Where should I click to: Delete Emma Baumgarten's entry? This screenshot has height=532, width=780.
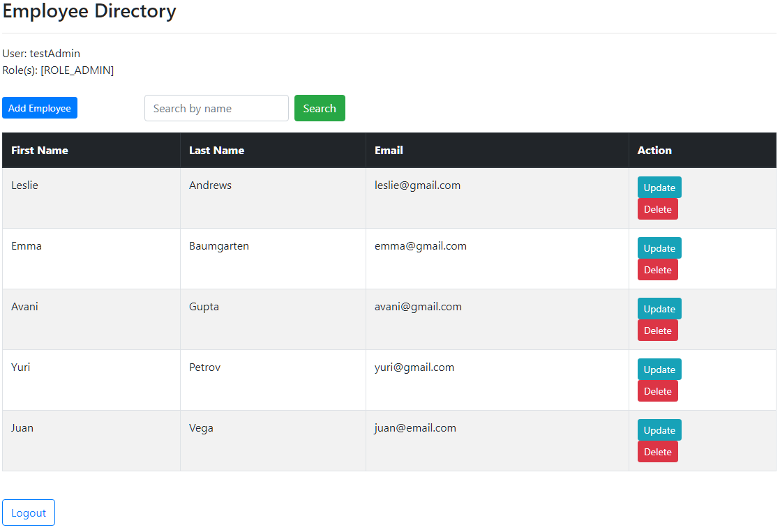657,270
